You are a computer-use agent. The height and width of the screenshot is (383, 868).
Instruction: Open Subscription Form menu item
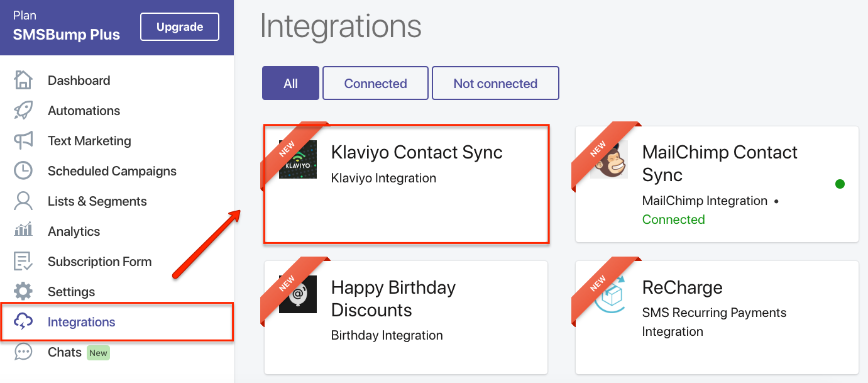[x=100, y=262]
